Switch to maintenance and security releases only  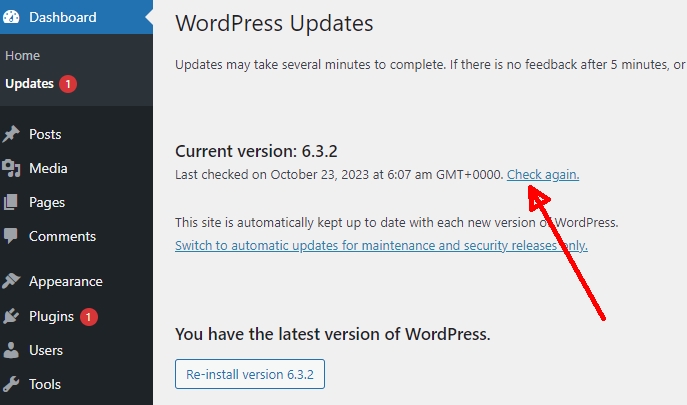381,245
